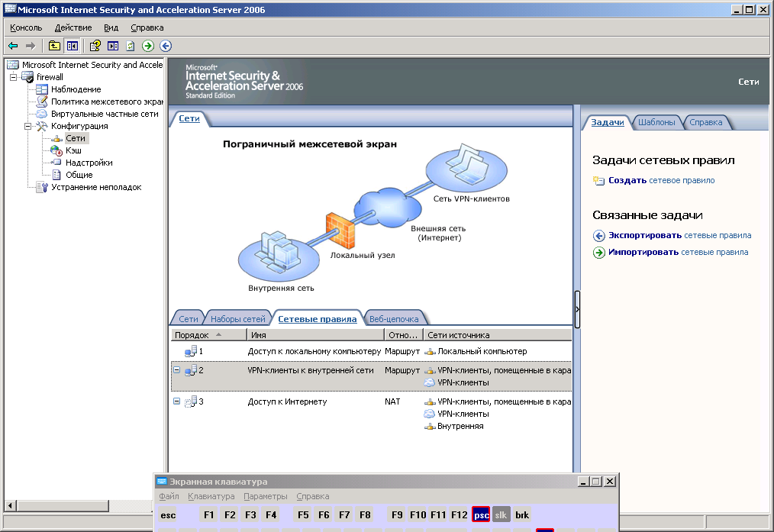This screenshot has height=532, width=774.
Task: Click the Refresh toolbar icon
Action: point(131,46)
